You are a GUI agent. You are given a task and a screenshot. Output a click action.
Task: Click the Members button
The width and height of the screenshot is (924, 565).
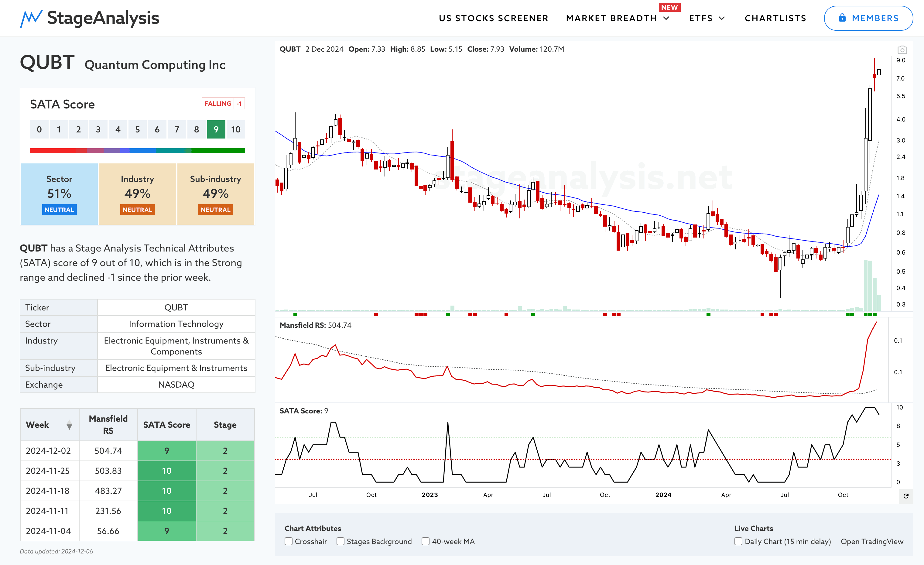pos(868,18)
